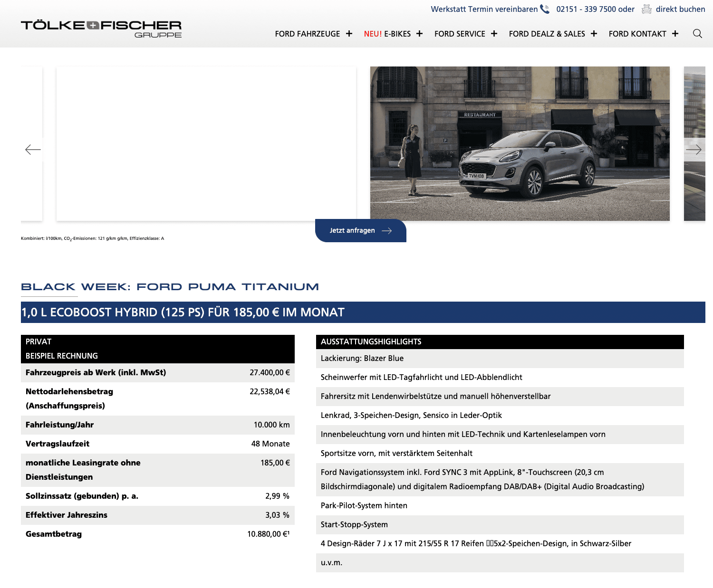Expand E-BIKES plus icon

[x=419, y=34]
